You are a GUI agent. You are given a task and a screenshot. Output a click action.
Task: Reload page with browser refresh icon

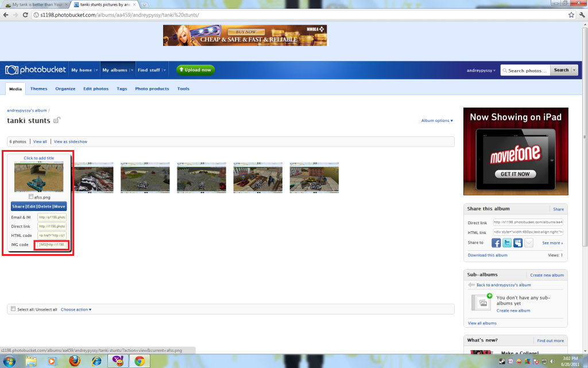tap(26, 14)
